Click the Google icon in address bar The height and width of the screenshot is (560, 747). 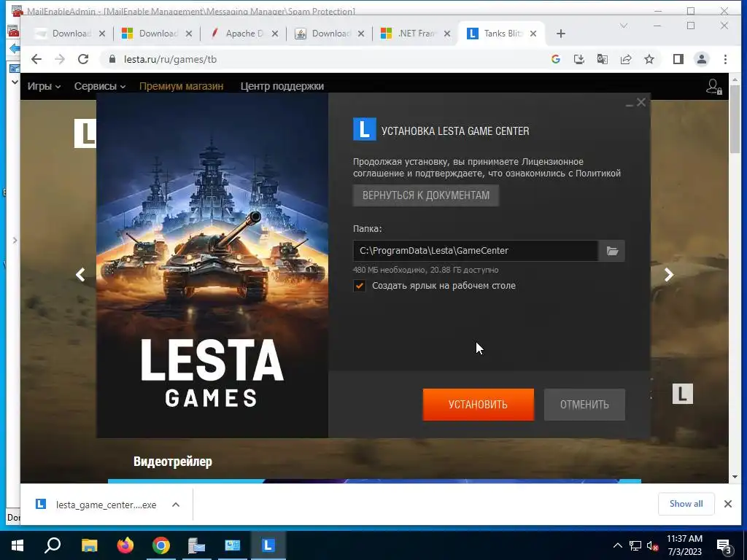(555, 59)
